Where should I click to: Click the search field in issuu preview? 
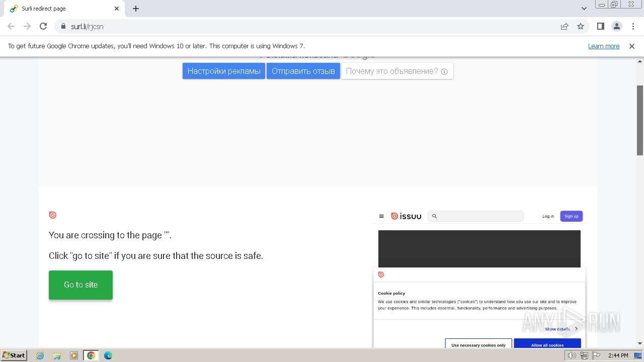coord(475,216)
